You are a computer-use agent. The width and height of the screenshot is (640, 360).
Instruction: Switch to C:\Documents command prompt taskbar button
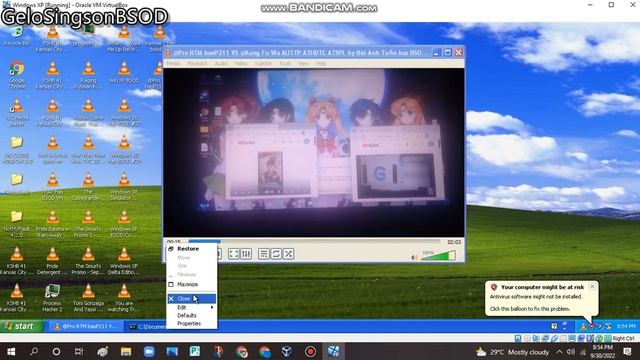147,327
